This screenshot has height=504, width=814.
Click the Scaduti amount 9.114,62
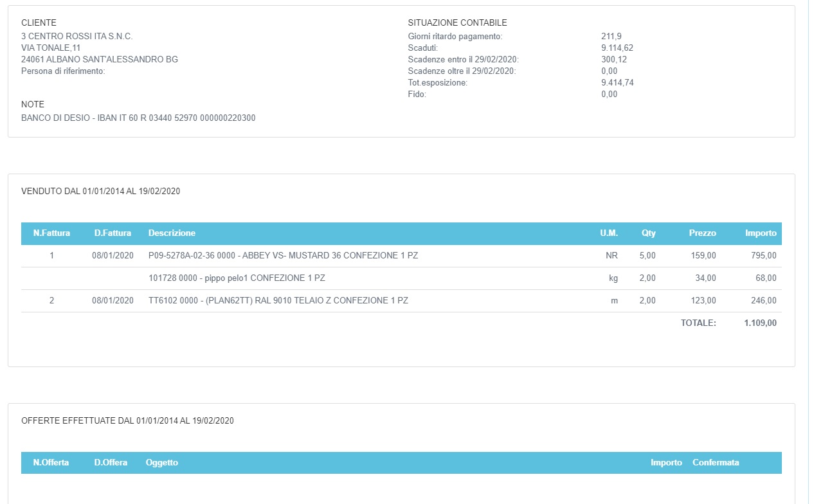pos(617,48)
